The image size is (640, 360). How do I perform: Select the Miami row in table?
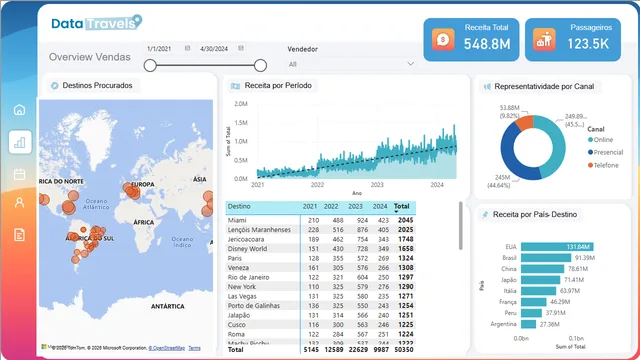321,220
